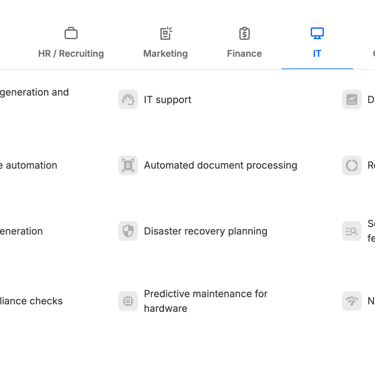This screenshot has height=366, width=375.
Task: Click the briefcase icon above HR / Recruiting
Action: [71, 33]
